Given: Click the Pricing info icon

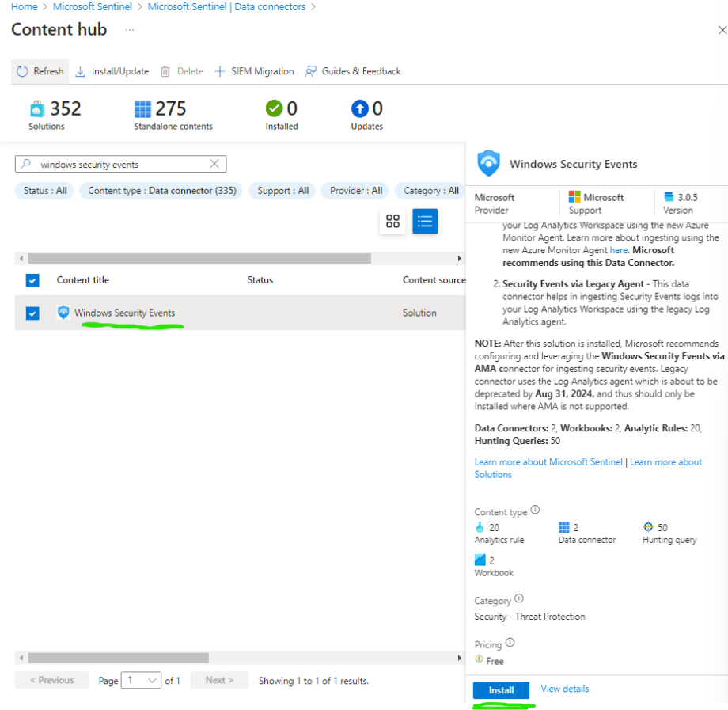Looking at the screenshot, I should [510, 643].
